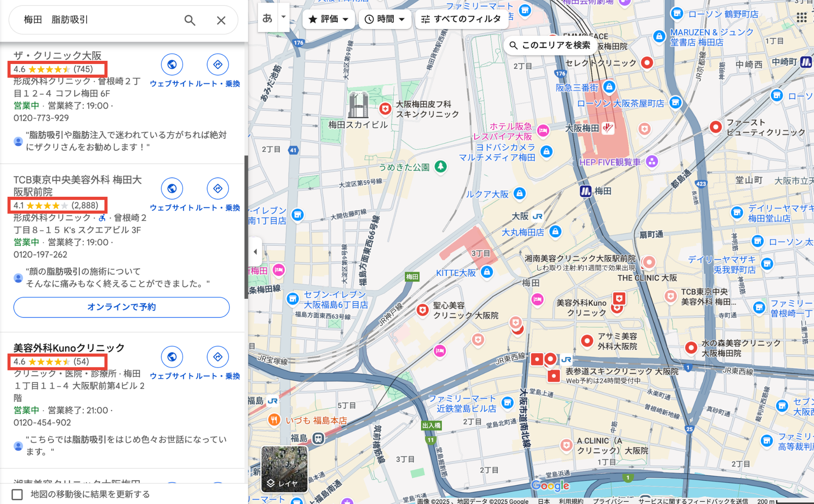814x504 pixels.
Task: Click このエリアを検索 button
Action: pos(550,45)
